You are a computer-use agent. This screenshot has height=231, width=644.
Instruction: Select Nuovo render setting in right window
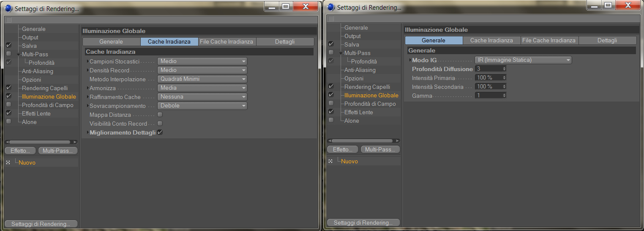[349, 161]
